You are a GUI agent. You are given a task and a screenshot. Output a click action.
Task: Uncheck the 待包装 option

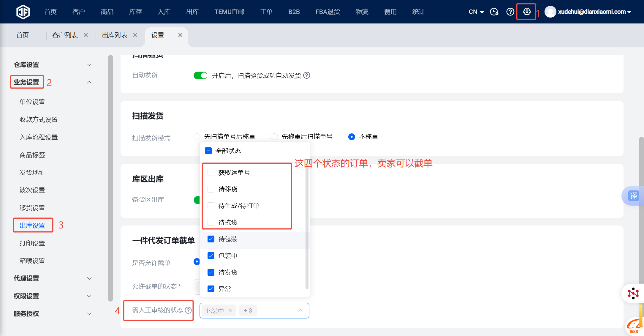[211, 239]
